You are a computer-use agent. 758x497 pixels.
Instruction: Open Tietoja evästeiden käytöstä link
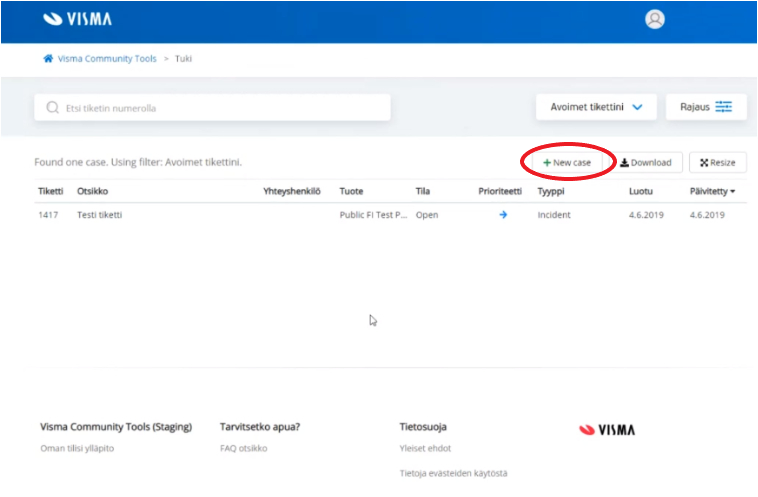tap(453, 473)
